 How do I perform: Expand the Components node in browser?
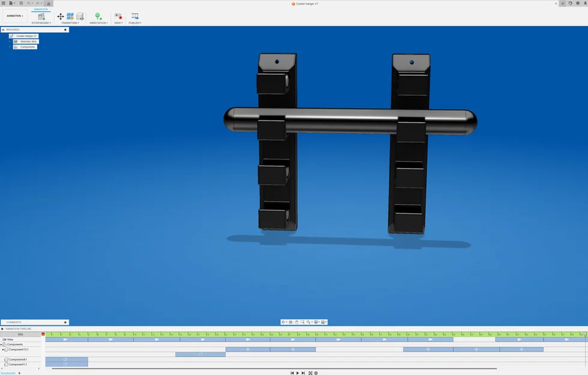[x=10, y=47]
